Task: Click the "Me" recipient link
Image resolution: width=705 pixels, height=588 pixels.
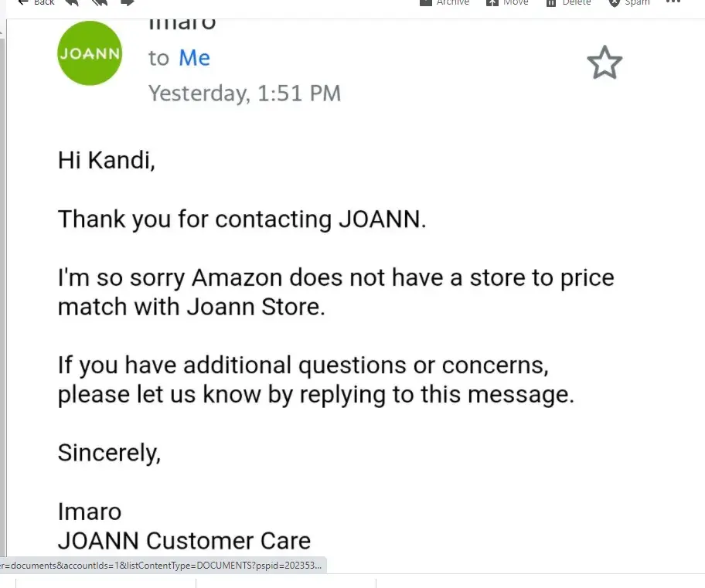Action: (194, 58)
